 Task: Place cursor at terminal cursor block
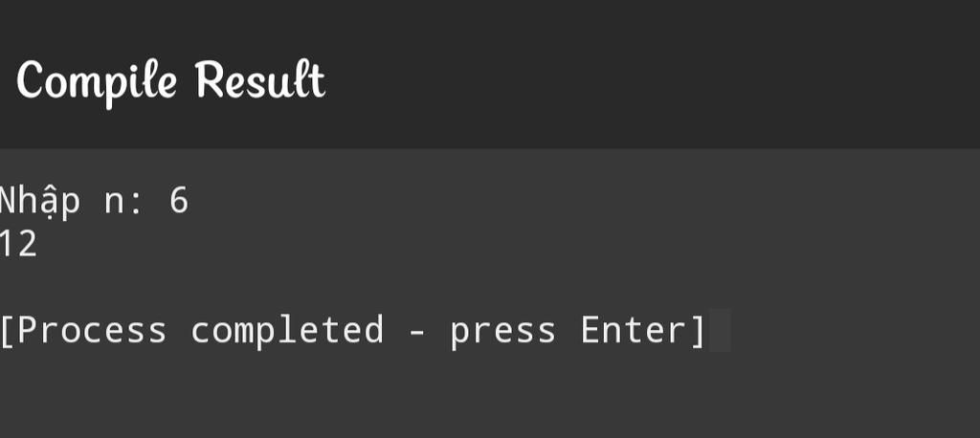point(721,331)
